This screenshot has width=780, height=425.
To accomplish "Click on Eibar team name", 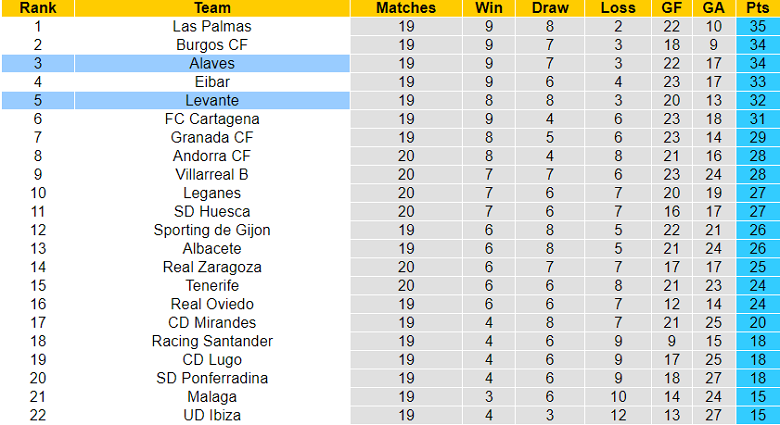I will 212,82.
